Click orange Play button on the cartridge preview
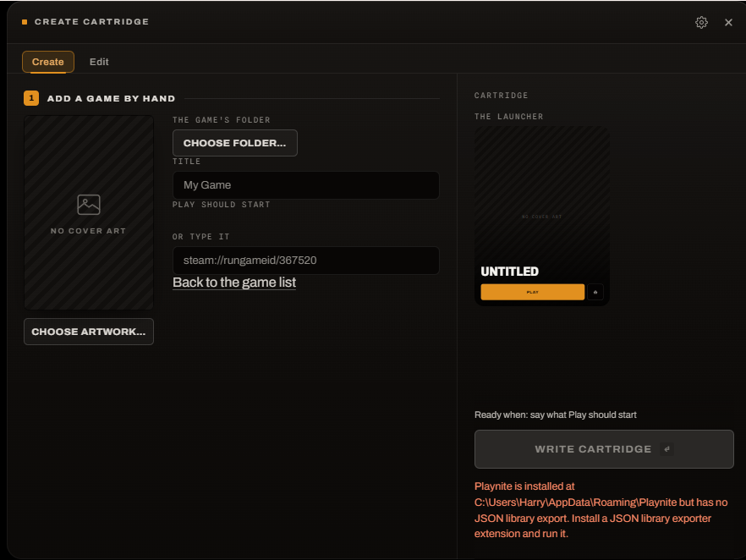 [x=532, y=292]
